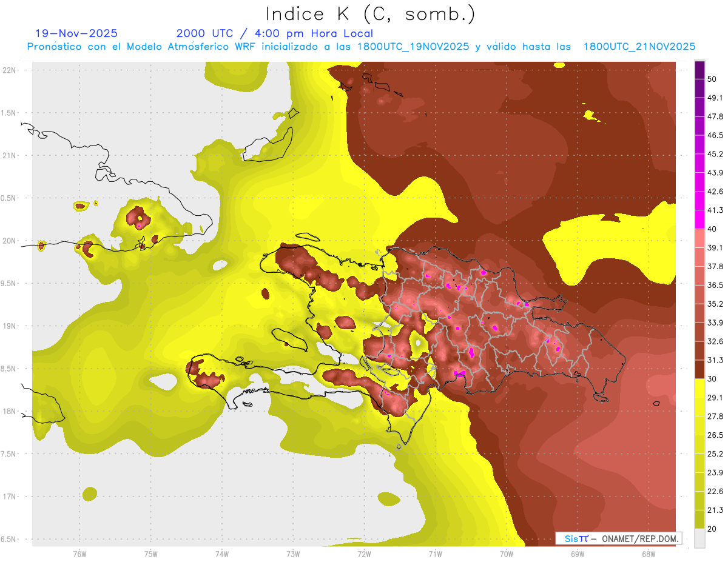Pick the yellow swatch between 29.1 and 30
Image resolution: width=728 pixels, height=562 pixels.
(699, 388)
